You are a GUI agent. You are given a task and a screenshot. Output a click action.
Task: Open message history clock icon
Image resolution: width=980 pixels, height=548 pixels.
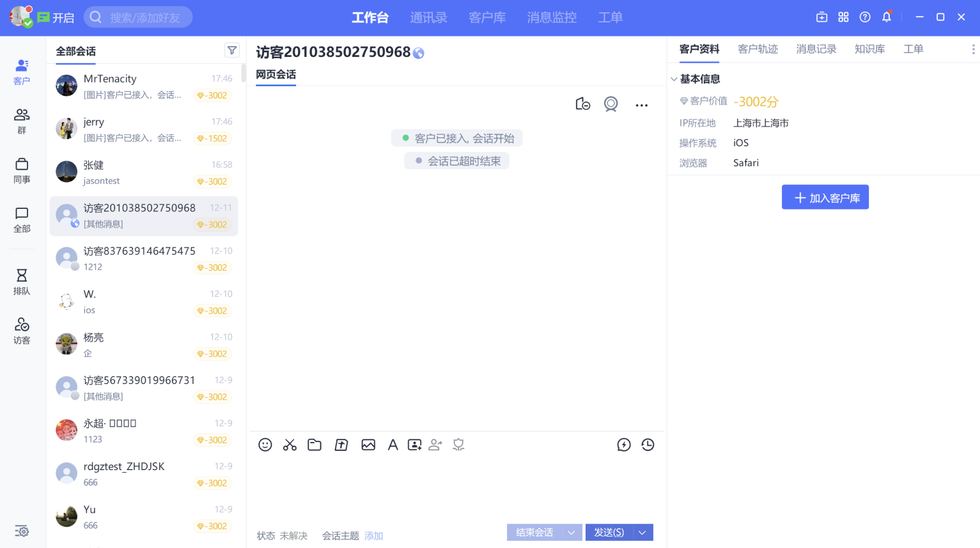[648, 445]
